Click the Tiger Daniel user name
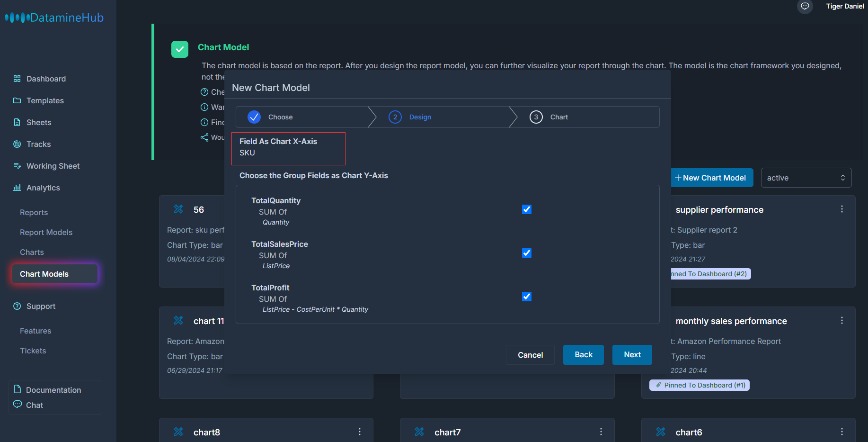The height and width of the screenshot is (442, 868). (x=845, y=6)
